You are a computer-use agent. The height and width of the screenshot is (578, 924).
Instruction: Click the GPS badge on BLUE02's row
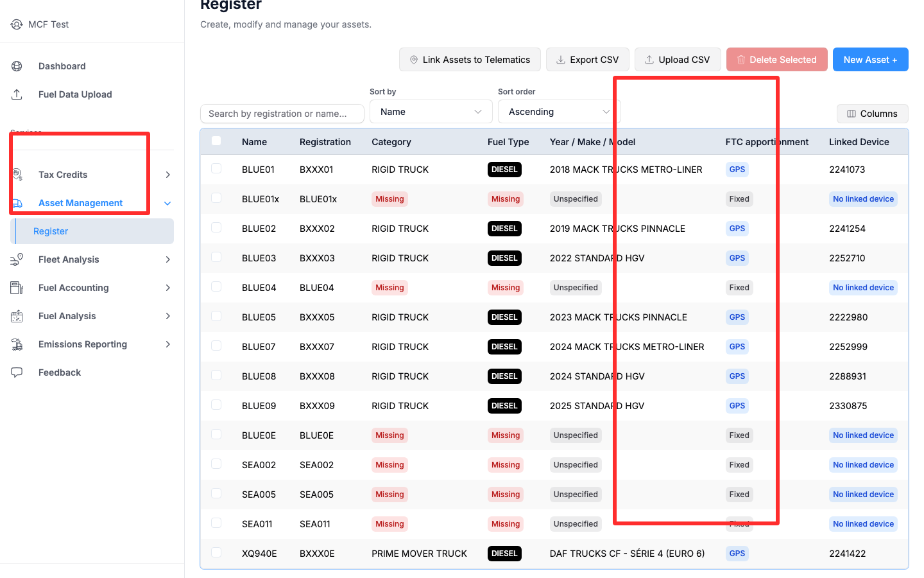coord(737,228)
